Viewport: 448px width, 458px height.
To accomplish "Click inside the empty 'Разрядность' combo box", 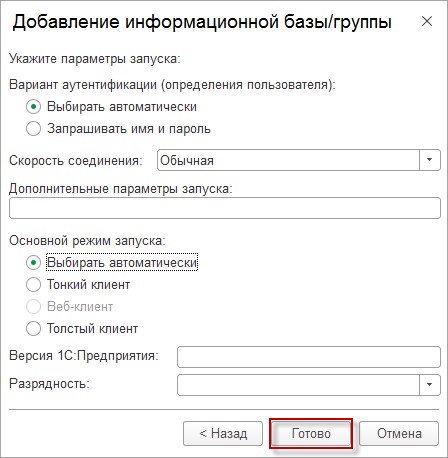I will (x=298, y=385).
